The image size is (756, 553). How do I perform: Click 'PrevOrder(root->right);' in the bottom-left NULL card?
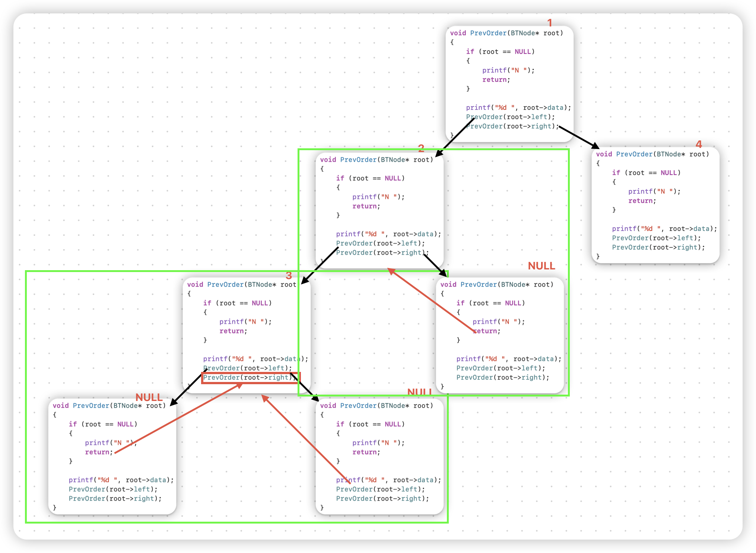click(x=115, y=499)
